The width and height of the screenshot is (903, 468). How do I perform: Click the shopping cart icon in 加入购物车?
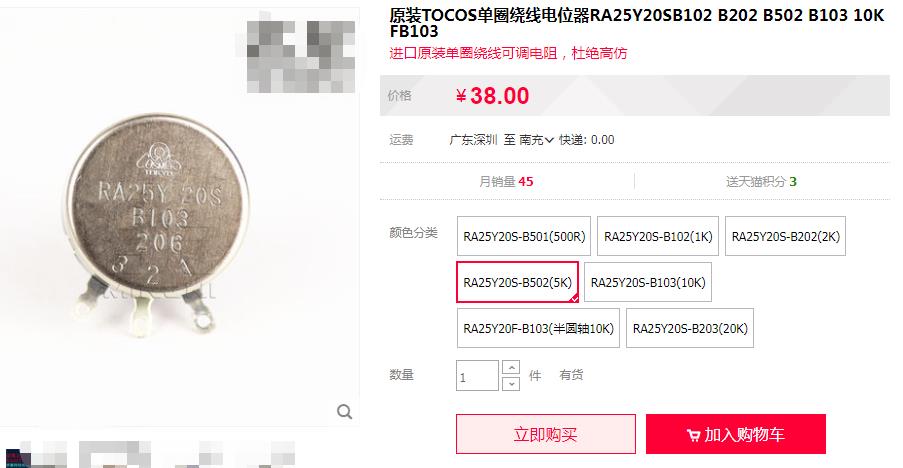693,435
